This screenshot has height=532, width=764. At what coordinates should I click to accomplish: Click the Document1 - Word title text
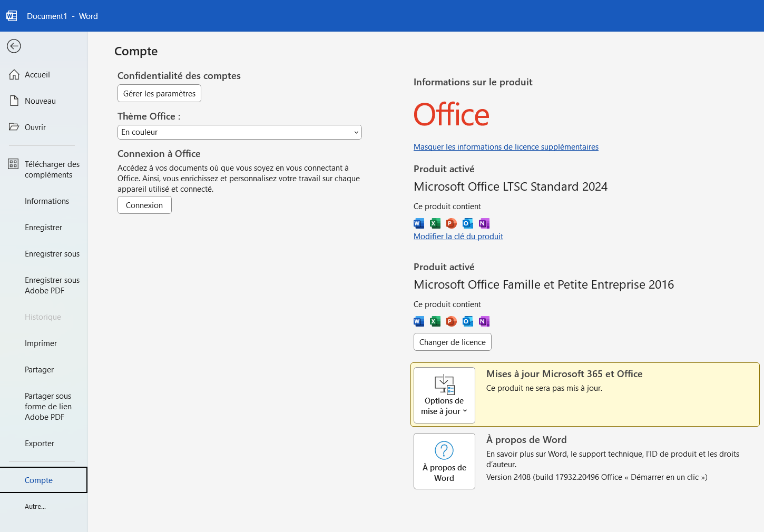(62, 16)
